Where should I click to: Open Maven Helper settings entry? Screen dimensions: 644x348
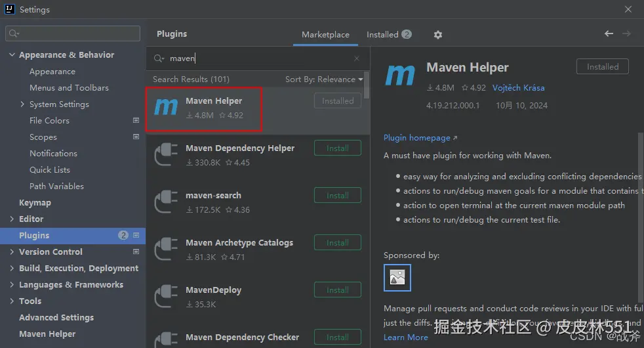click(x=47, y=334)
